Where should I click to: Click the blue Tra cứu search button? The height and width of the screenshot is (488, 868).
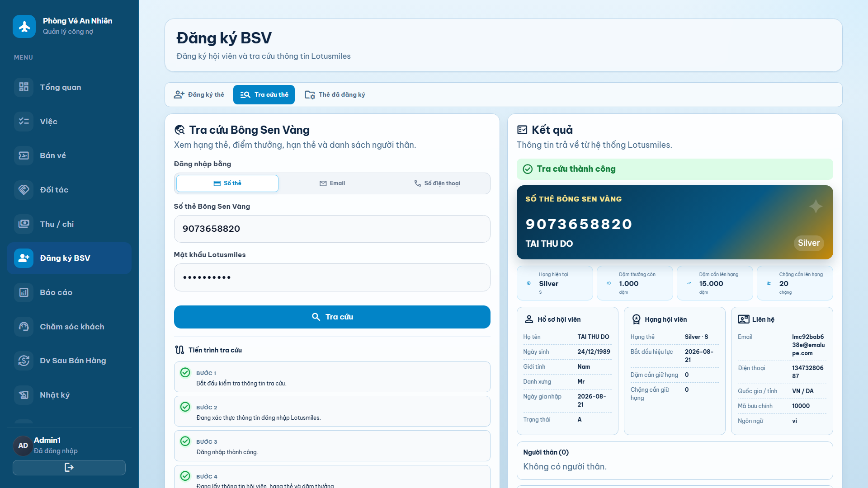[332, 317]
